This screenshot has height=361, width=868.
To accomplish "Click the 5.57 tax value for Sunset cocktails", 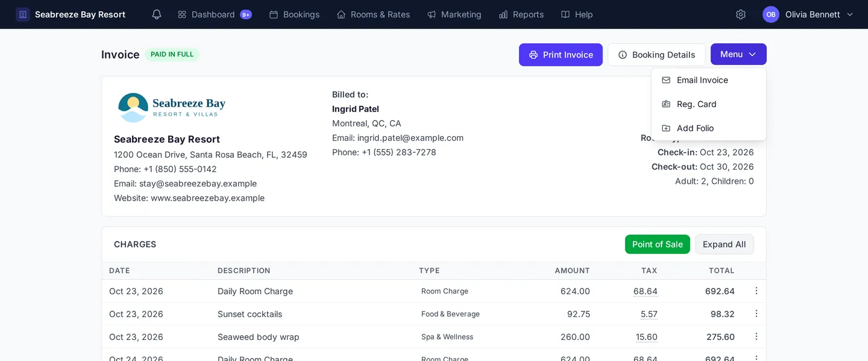I will pyautogui.click(x=649, y=314).
